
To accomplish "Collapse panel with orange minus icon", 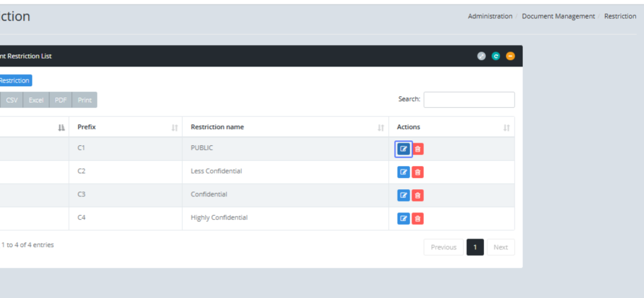I will (x=510, y=56).
